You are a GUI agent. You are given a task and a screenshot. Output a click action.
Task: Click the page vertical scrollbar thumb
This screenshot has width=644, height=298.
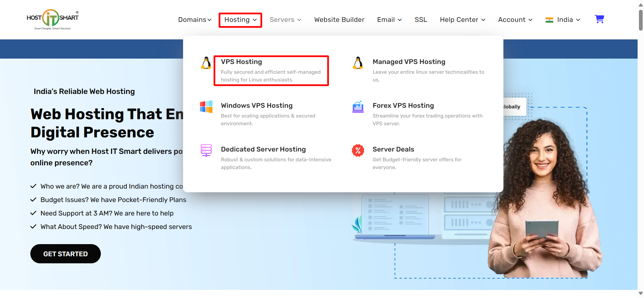tap(641, 20)
